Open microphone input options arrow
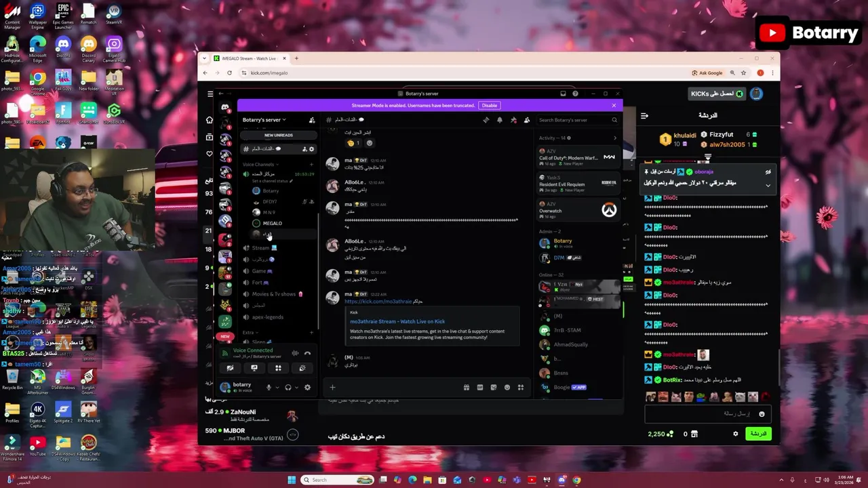The height and width of the screenshot is (488, 868). [277, 388]
